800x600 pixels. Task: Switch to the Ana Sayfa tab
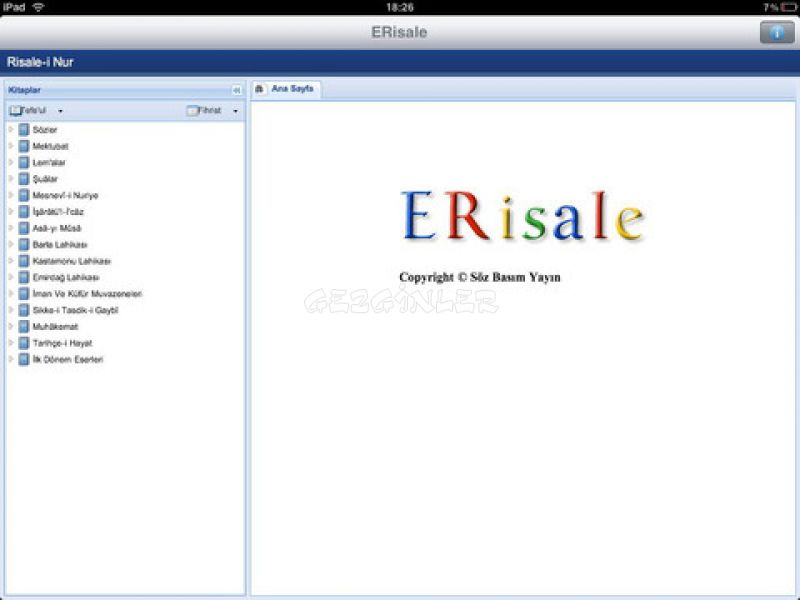(286, 89)
